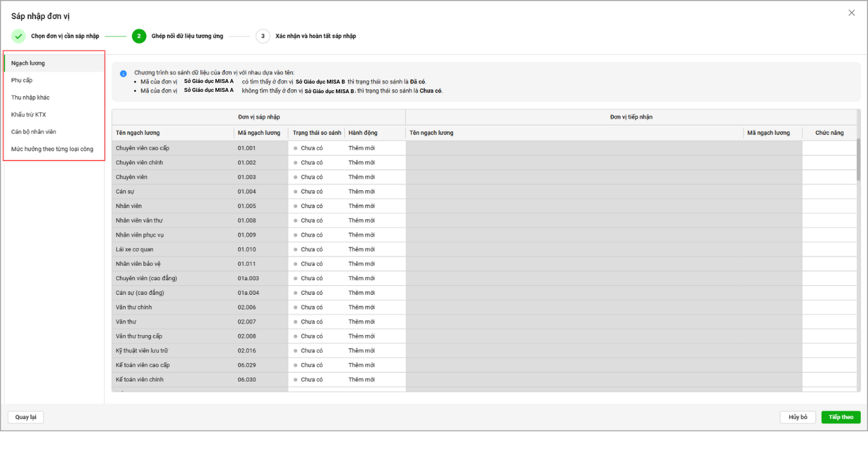Click Chức năng cell for Chuyên viên cao cấp row
Screen dimensions: 868x460
pyautogui.click(x=829, y=148)
